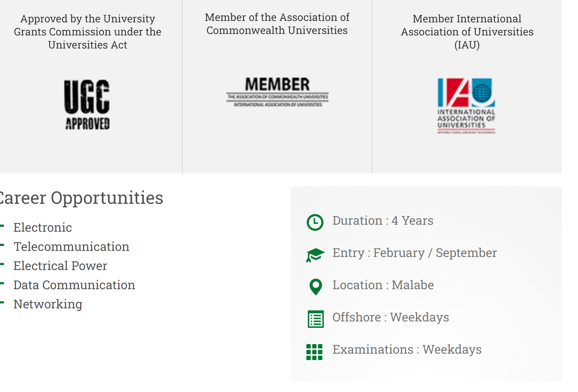The height and width of the screenshot is (392, 578).
Task: Select the Networking career item
Action: (48, 304)
